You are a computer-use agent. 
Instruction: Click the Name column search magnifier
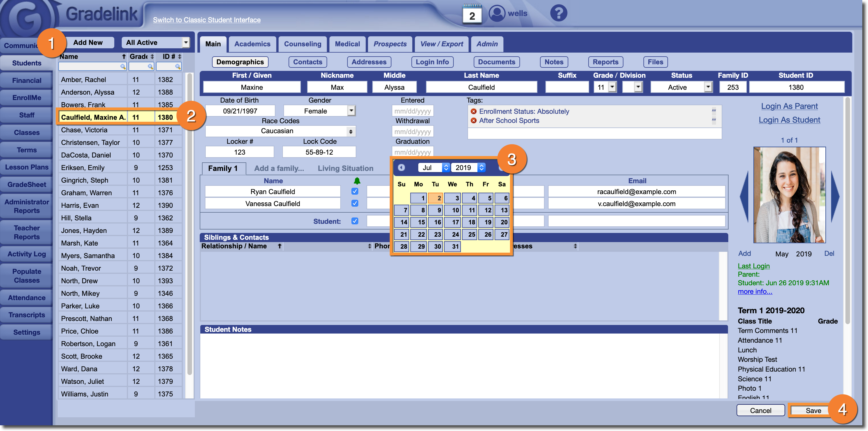tap(123, 67)
